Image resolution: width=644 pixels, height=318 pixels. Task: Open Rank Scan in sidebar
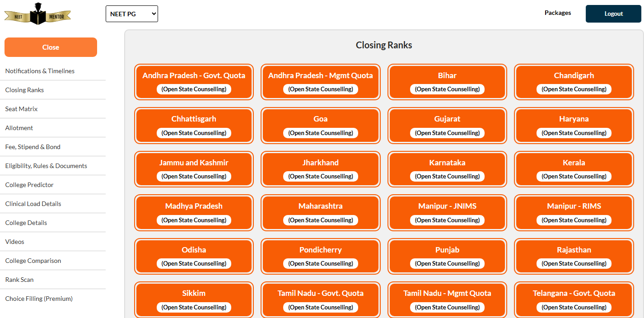click(x=19, y=280)
